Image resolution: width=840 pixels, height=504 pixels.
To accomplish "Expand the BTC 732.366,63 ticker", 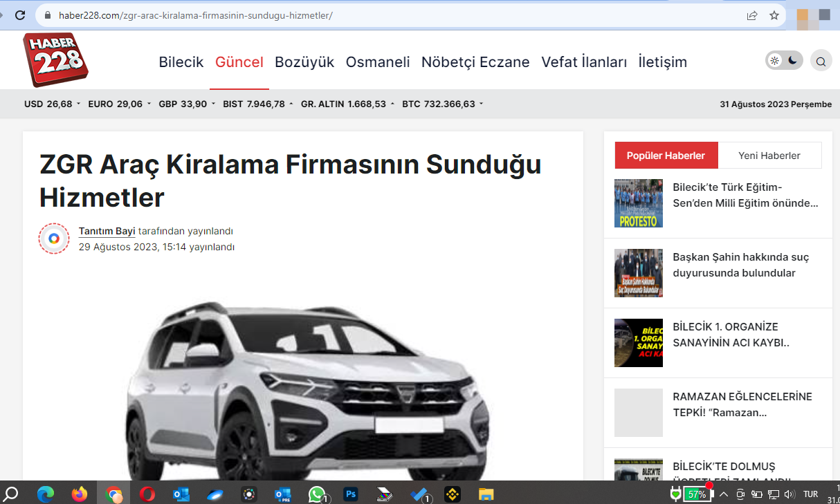I will [x=443, y=104].
